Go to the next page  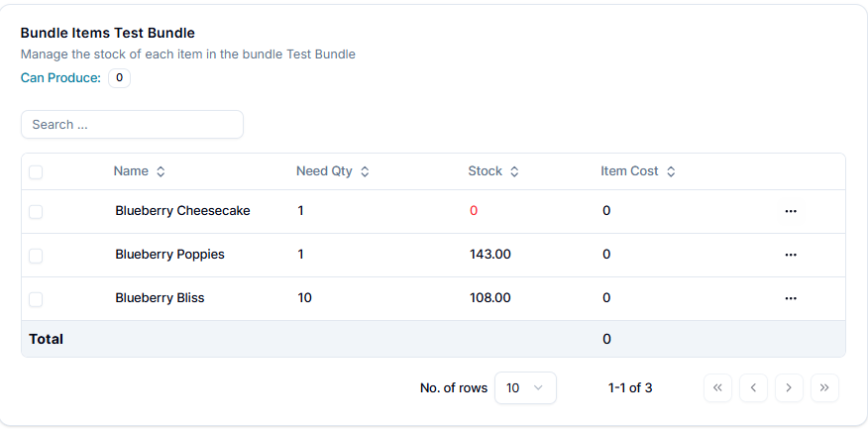click(789, 388)
